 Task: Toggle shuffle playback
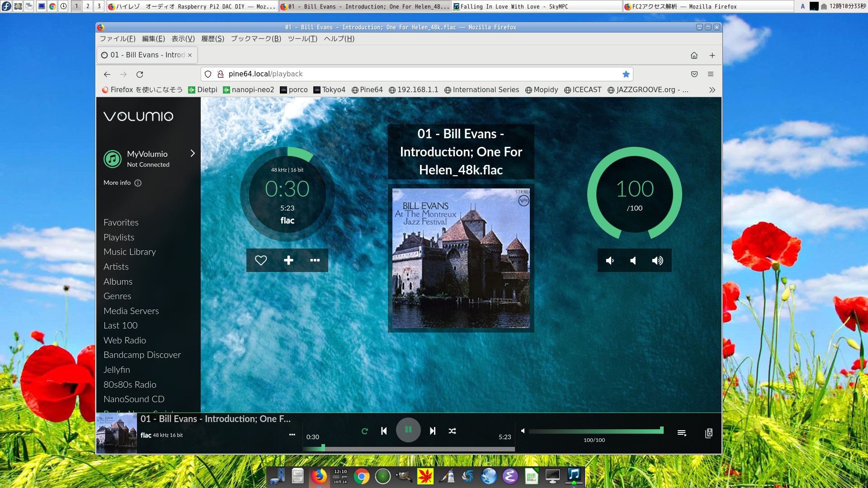pyautogui.click(x=452, y=431)
